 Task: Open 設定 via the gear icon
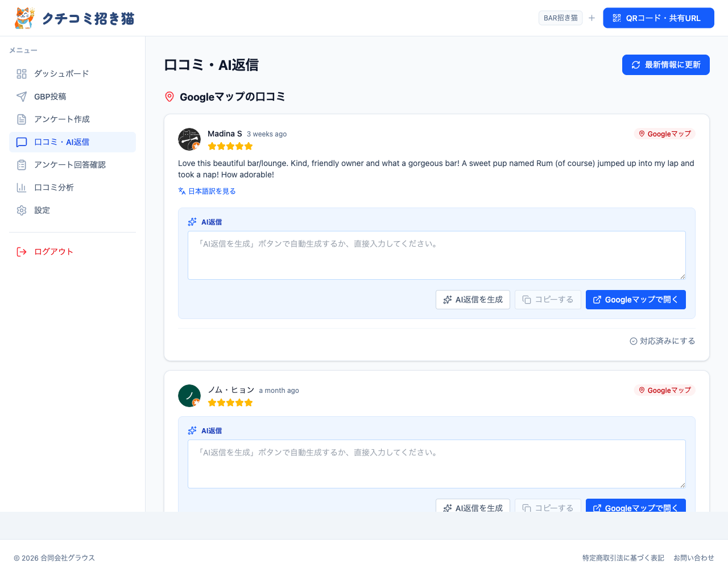click(21, 210)
